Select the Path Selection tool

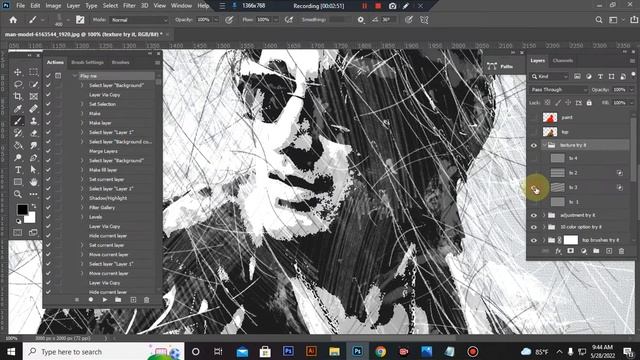click(x=33, y=170)
